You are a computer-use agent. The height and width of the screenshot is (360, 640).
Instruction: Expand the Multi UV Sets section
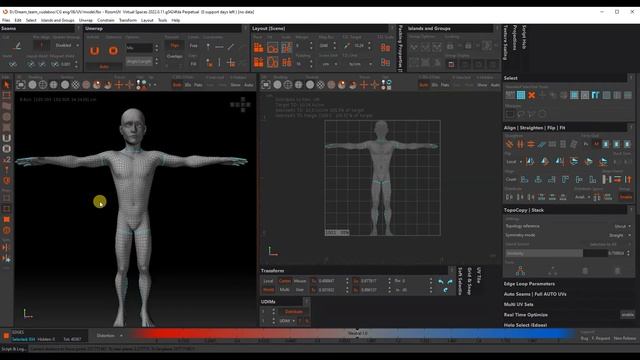coord(518,304)
